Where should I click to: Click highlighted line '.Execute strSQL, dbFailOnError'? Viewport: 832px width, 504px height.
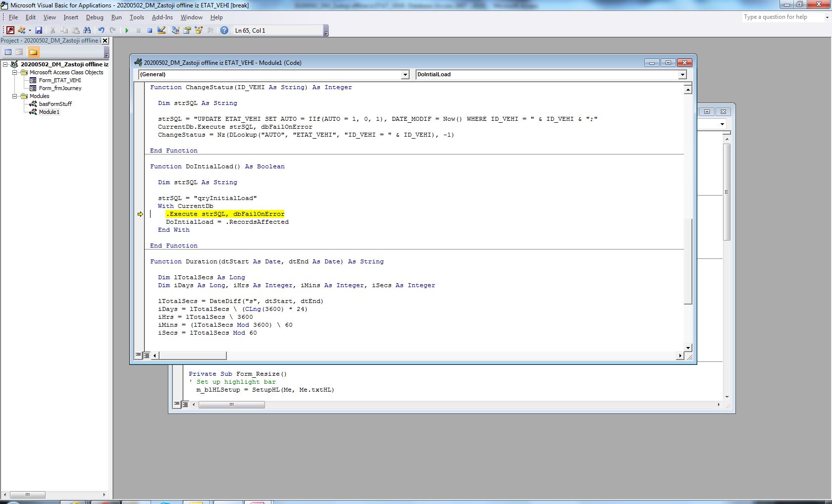225,214
